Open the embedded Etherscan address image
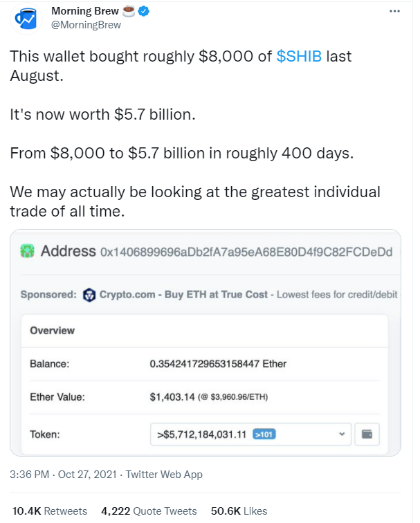Screen dimensions: 420x523 206,342
